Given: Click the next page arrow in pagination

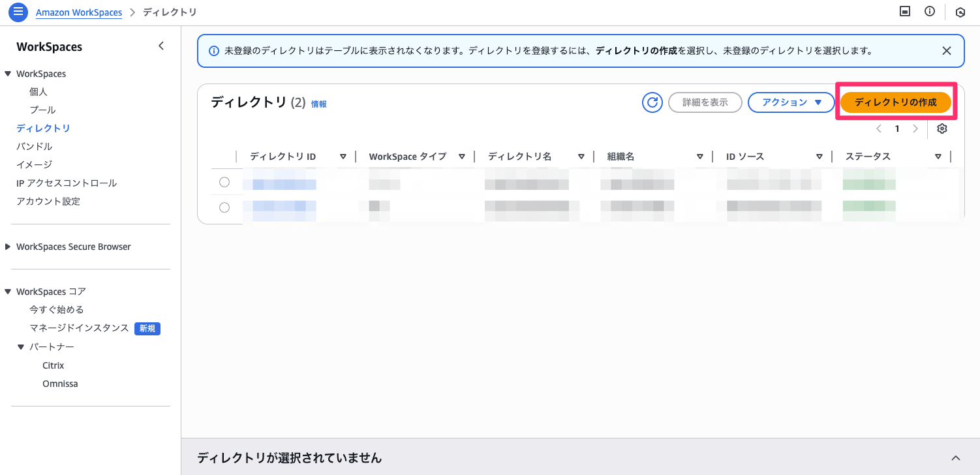Looking at the screenshot, I should click(915, 129).
